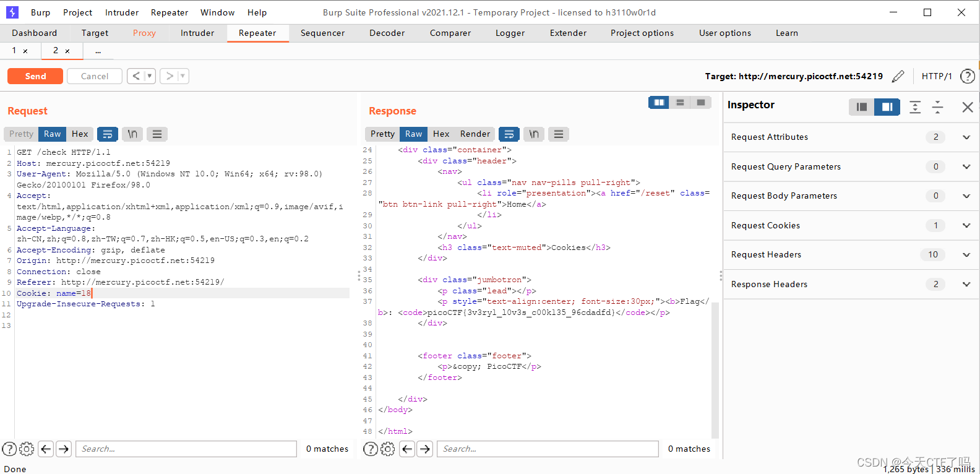
Task: Collapse all Inspector sections icon
Action: pos(937,107)
